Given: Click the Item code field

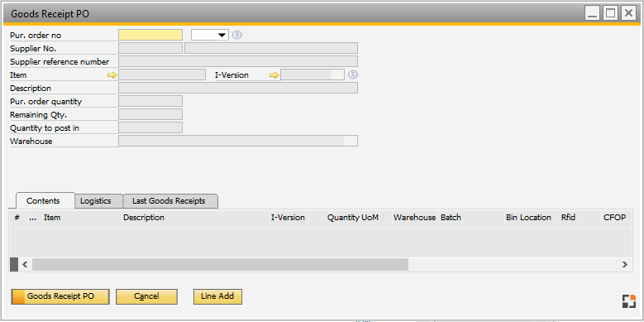Looking at the screenshot, I should pyautogui.click(x=162, y=74).
